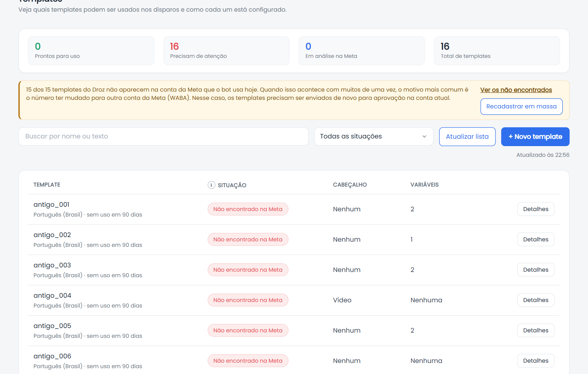Open Detalhes for antigo_006

tap(536, 361)
